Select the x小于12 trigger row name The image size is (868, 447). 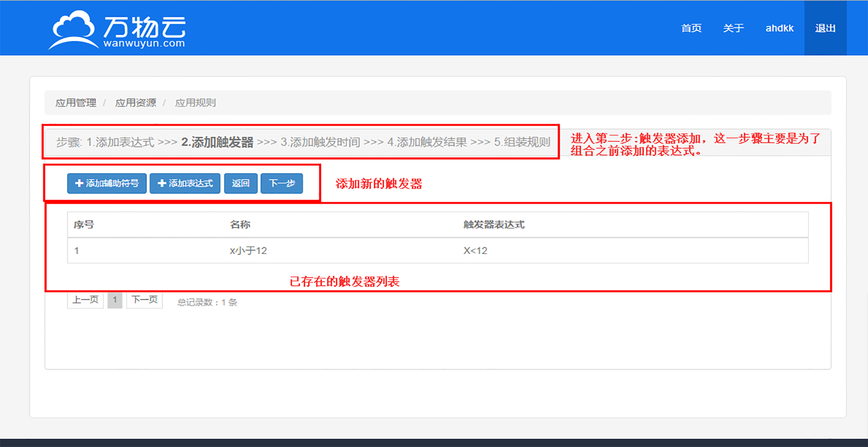(248, 250)
